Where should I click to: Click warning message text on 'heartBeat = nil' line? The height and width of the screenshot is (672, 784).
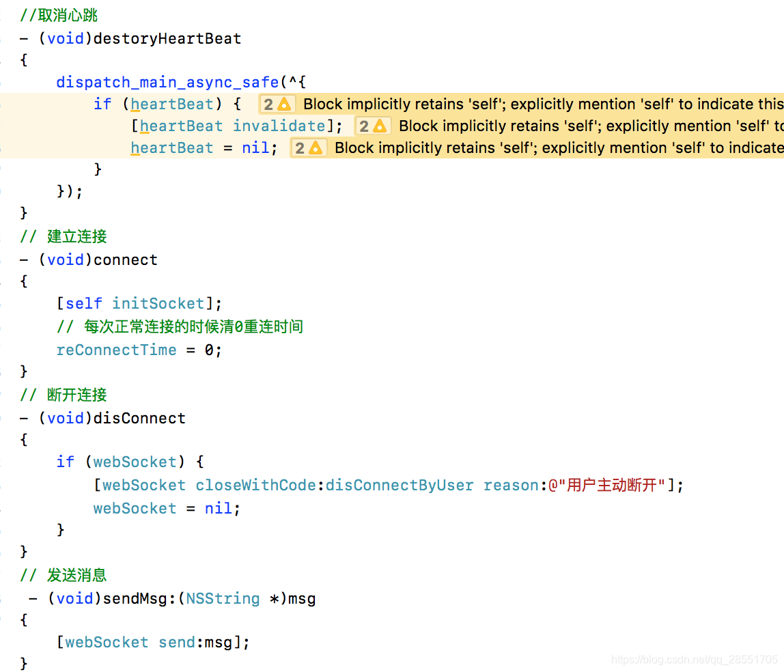point(559,148)
